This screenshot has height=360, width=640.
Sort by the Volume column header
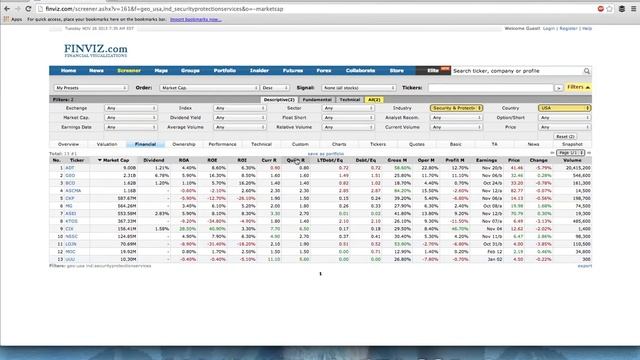pos(572,160)
